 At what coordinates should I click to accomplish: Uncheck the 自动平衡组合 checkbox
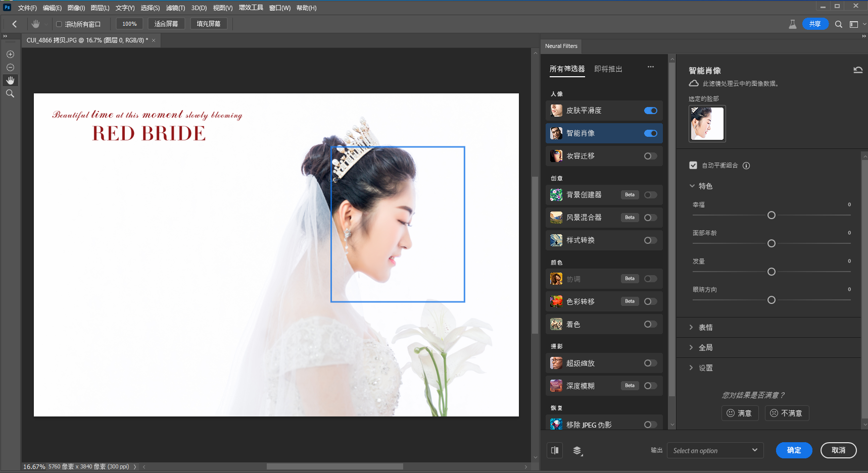click(x=693, y=166)
